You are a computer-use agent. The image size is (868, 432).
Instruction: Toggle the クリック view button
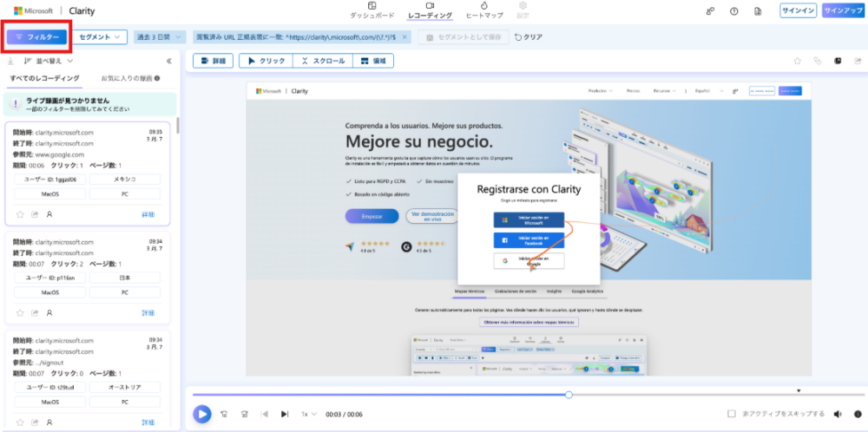pyautogui.click(x=266, y=61)
